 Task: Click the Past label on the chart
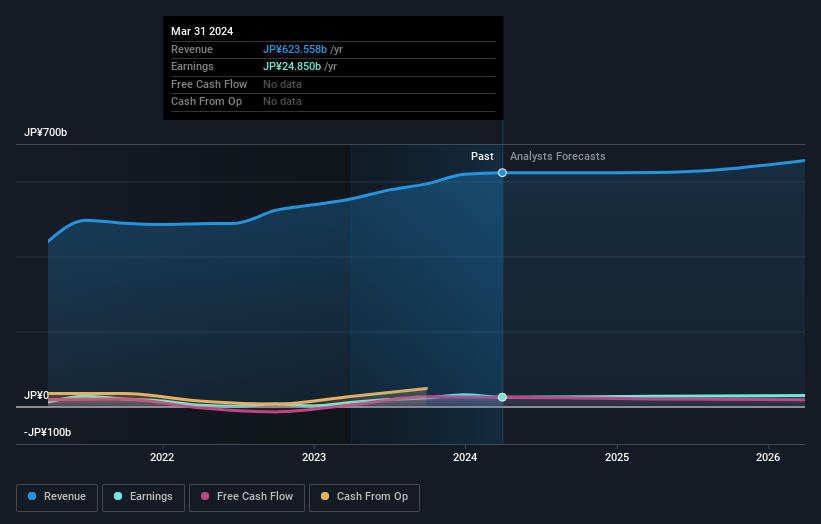click(482, 157)
